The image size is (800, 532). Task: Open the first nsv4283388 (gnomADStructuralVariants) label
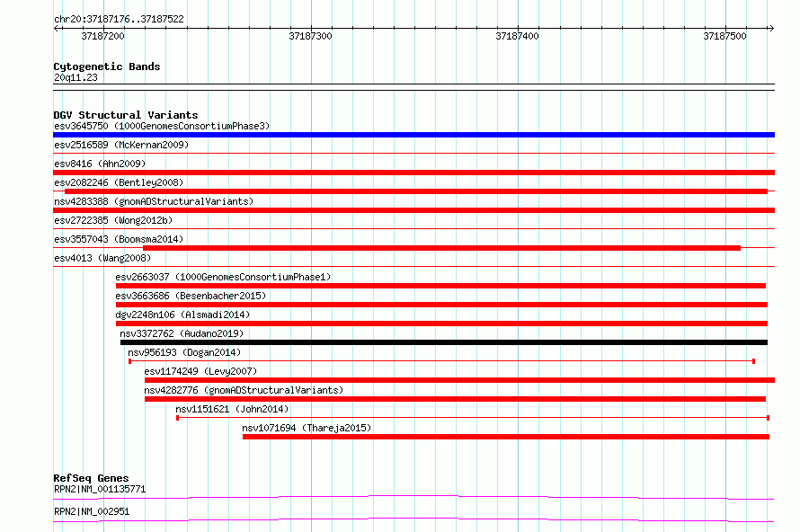click(x=154, y=201)
